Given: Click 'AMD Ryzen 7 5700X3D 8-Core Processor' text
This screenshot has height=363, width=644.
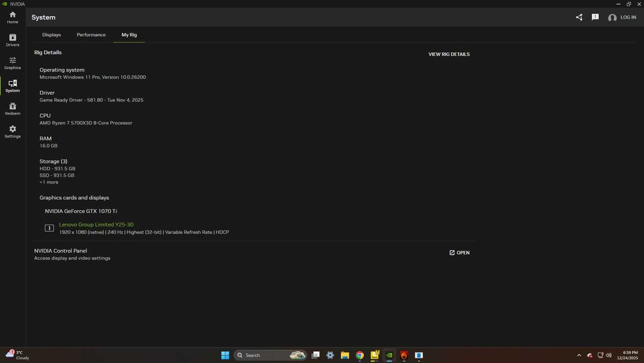Looking at the screenshot, I should pyautogui.click(x=86, y=123).
